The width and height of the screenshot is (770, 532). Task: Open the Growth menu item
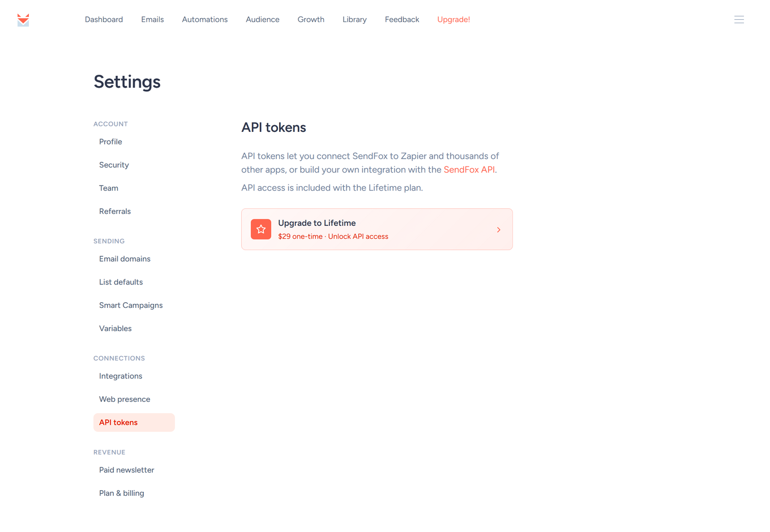pyautogui.click(x=311, y=19)
